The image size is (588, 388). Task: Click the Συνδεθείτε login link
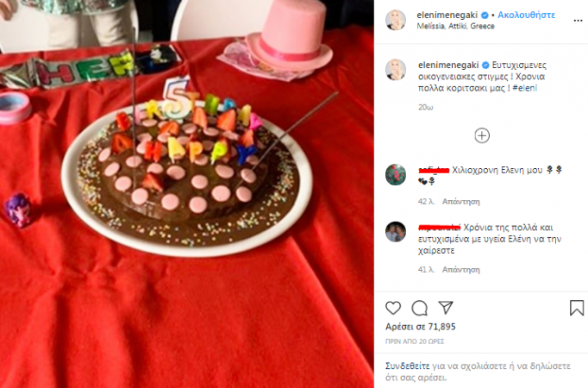(408, 366)
